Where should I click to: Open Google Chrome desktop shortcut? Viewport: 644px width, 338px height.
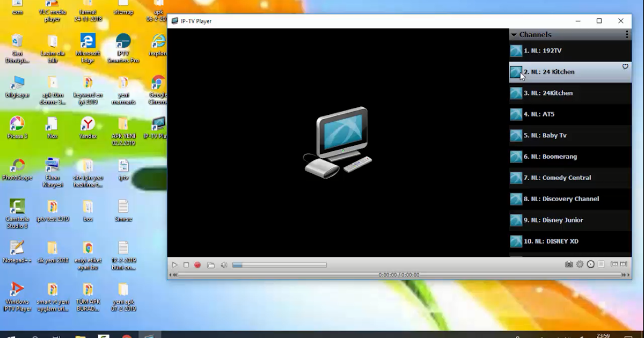(x=158, y=90)
